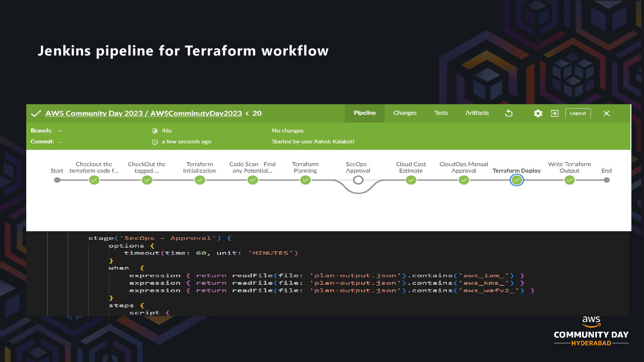644x362 pixels.
Task: Open the pipeline settings gear
Action: 538,113
